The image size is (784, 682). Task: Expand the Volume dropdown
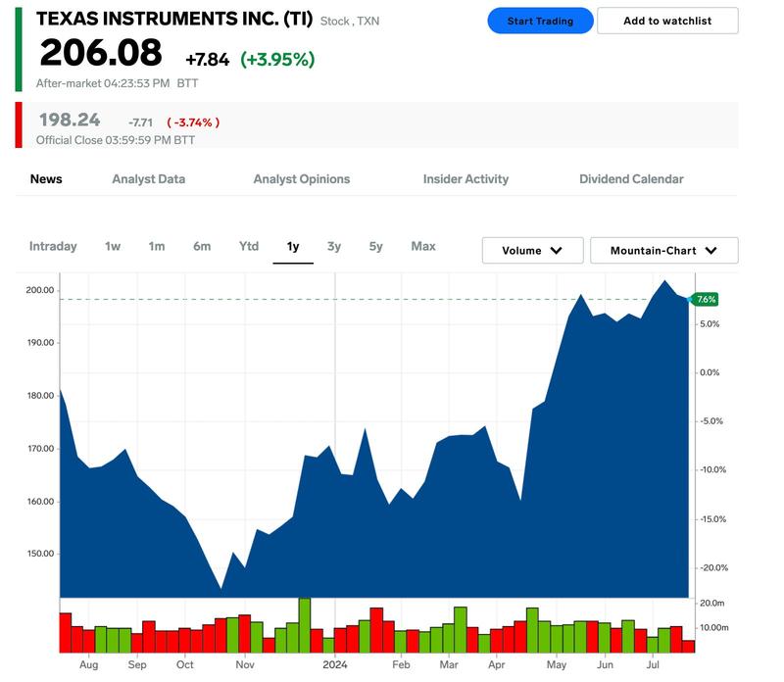click(x=532, y=251)
